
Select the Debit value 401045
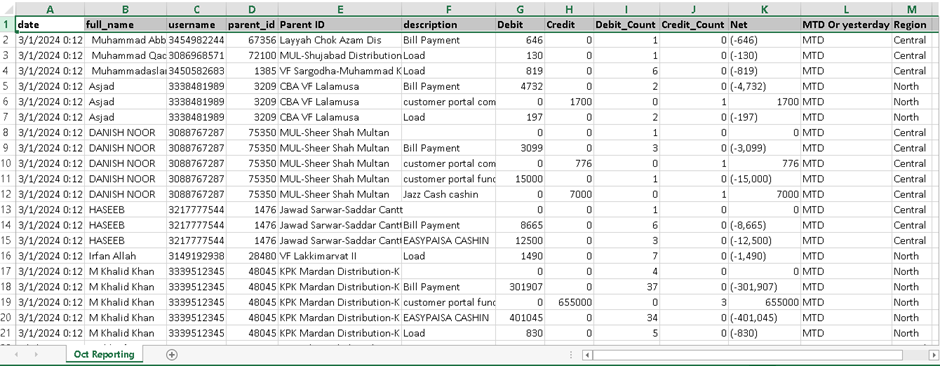click(520, 317)
